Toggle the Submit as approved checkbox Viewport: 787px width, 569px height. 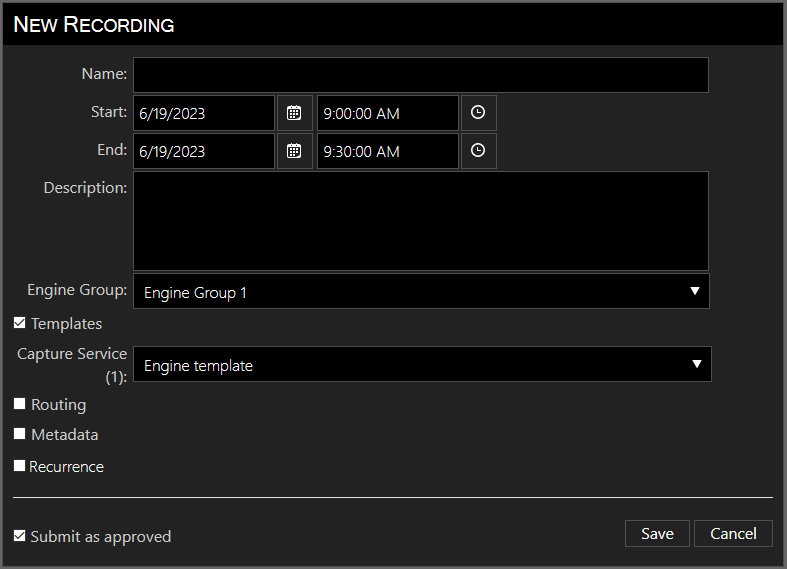tap(20, 536)
